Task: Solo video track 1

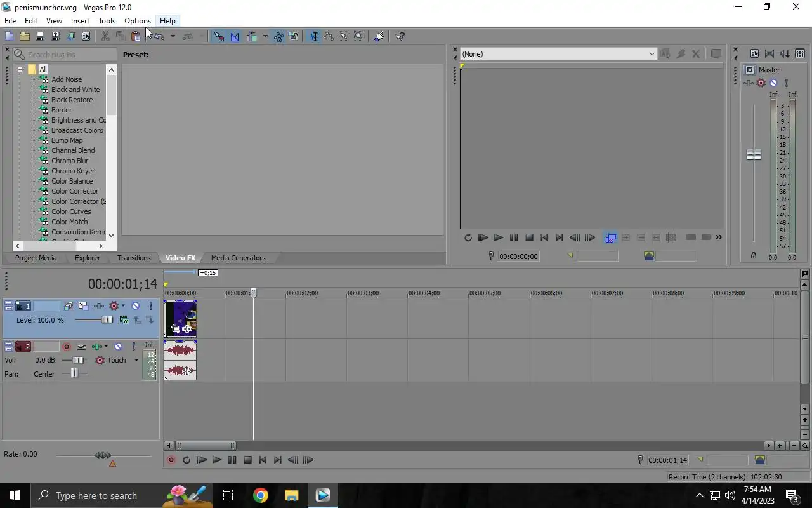Action: [x=150, y=306]
